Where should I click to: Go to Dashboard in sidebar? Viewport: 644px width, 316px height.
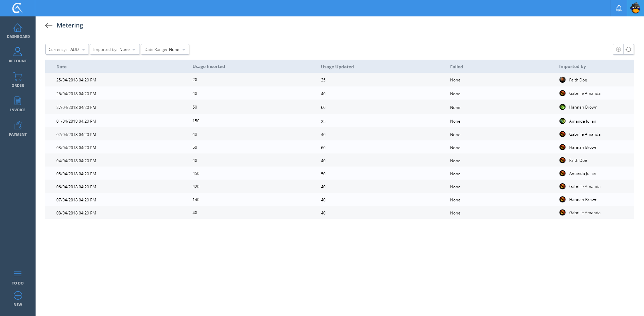18,31
